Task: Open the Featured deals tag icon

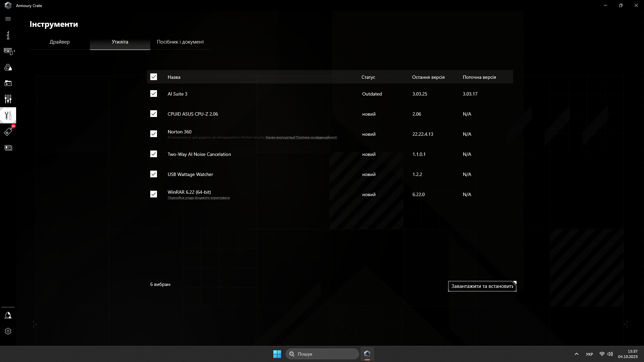Action: pyautogui.click(x=8, y=132)
